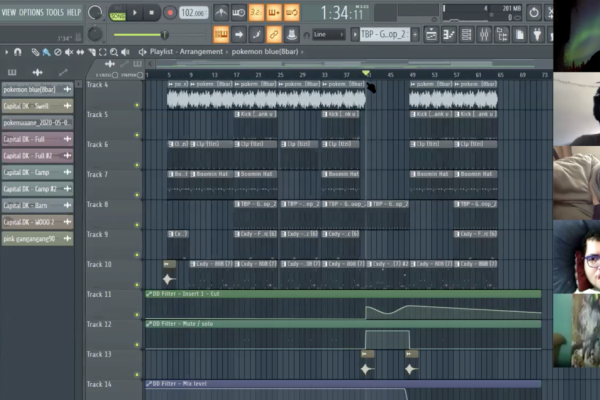
Task: Select Capital DK - Full #2
Action: click(x=37, y=156)
